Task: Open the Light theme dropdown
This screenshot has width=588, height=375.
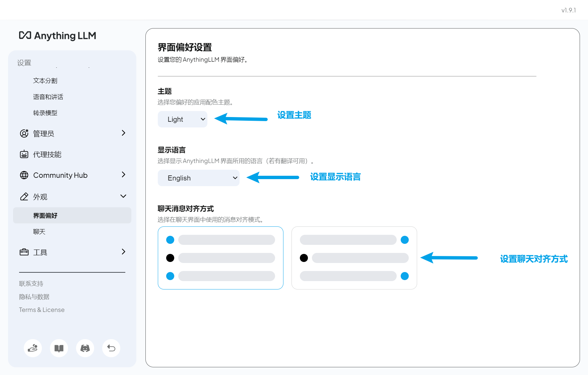Action: [183, 119]
